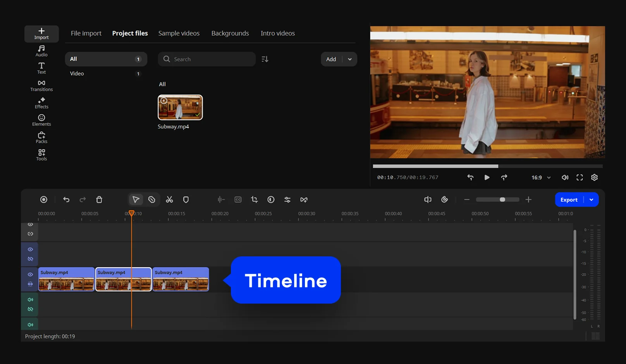
Task: Click the trash delete icon
Action: point(99,200)
